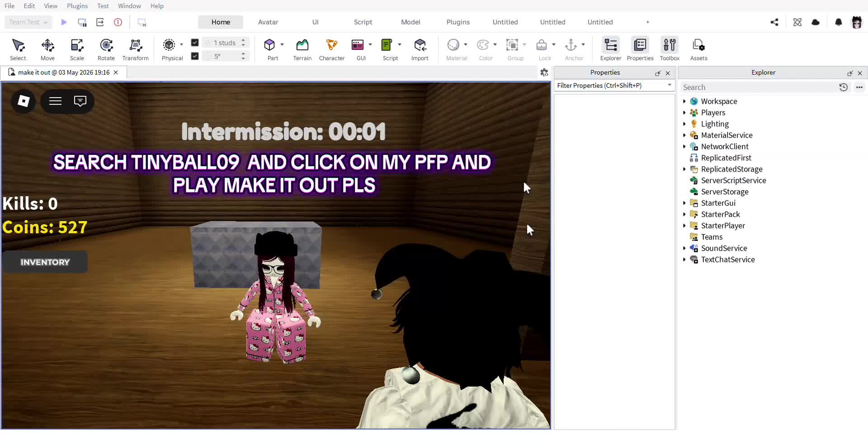The image size is (868, 448).
Task: Toggle the rotation snapping checkbox
Action: click(x=195, y=56)
